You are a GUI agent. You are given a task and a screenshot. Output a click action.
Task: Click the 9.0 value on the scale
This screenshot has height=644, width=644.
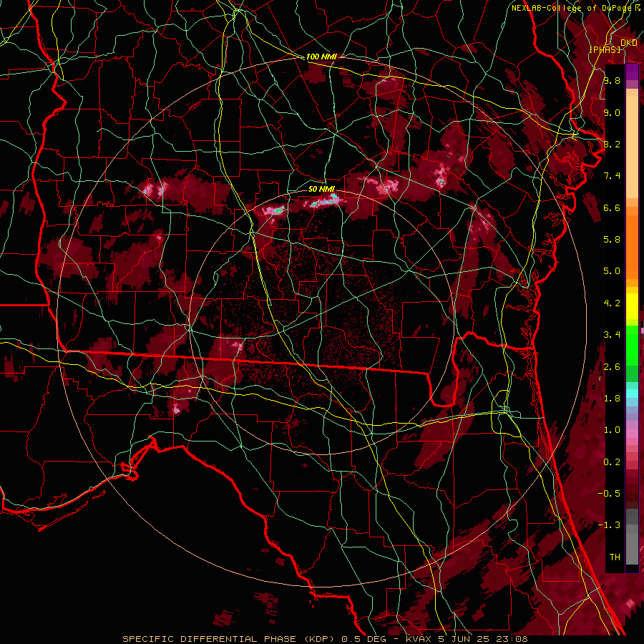coord(612,112)
